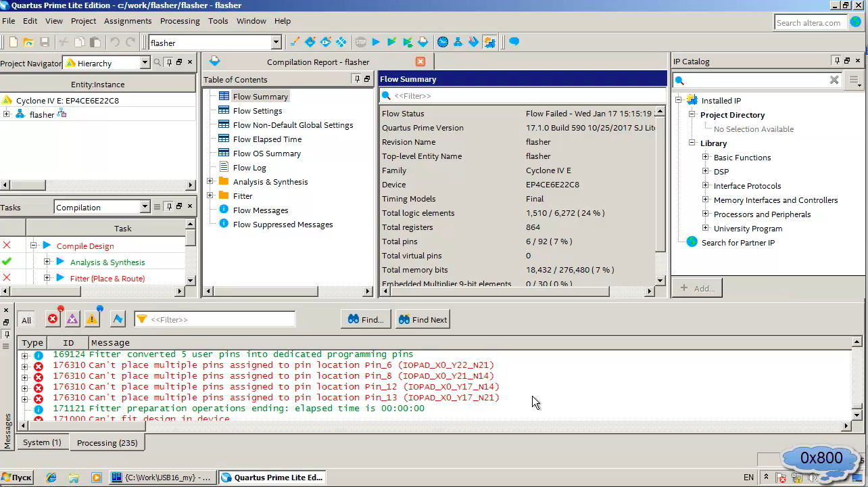The width and height of the screenshot is (868, 487).
Task: Switch to the System (1) messages tab
Action: pyautogui.click(x=42, y=442)
